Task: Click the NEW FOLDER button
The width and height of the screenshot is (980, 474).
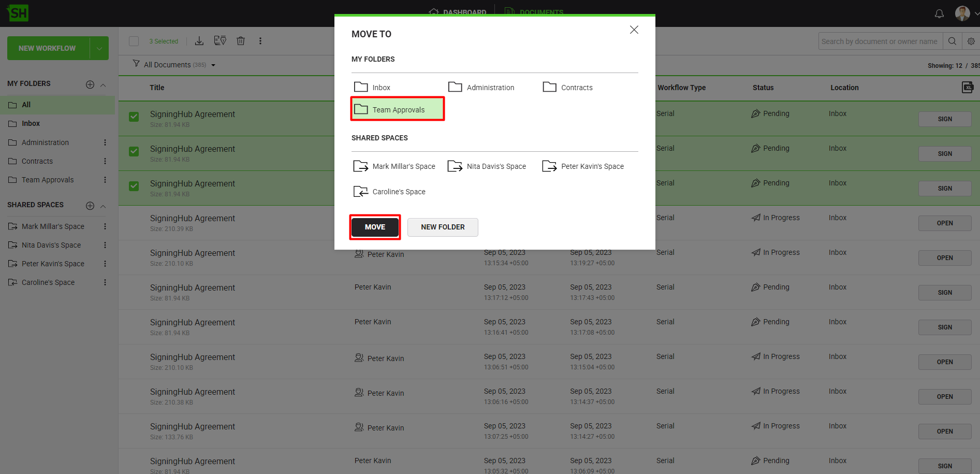Action: pyautogui.click(x=443, y=227)
